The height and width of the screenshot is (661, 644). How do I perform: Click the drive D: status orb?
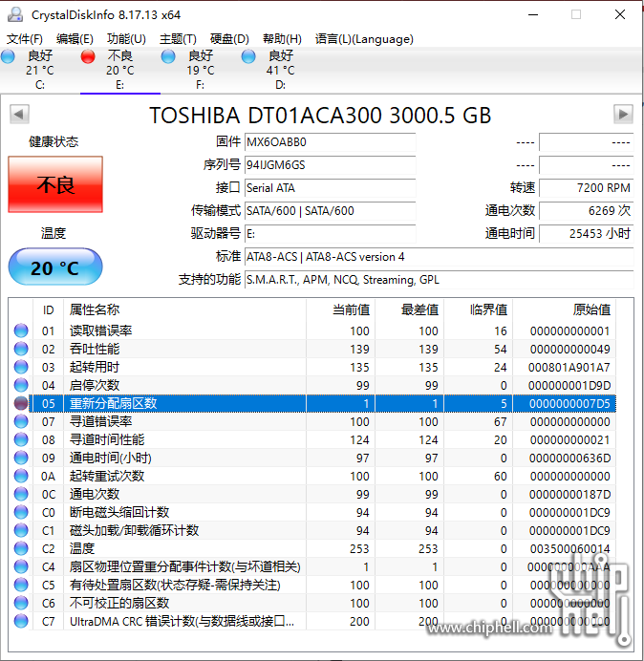click(x=249, y=57)
